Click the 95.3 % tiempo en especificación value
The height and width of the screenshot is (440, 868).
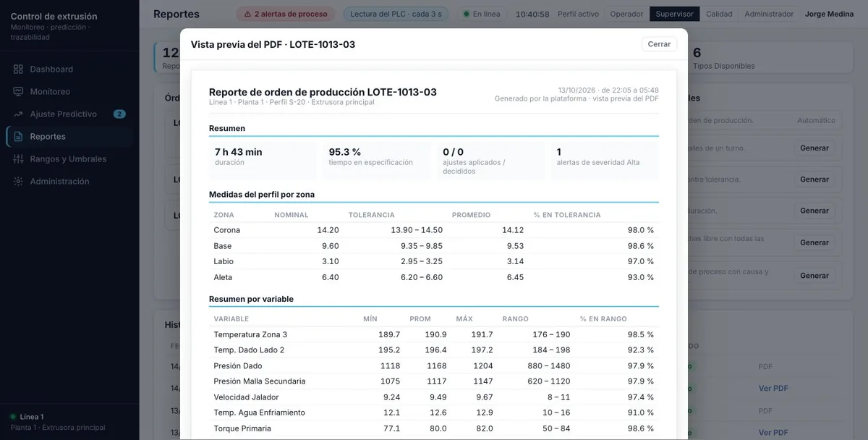pos(345,152)
